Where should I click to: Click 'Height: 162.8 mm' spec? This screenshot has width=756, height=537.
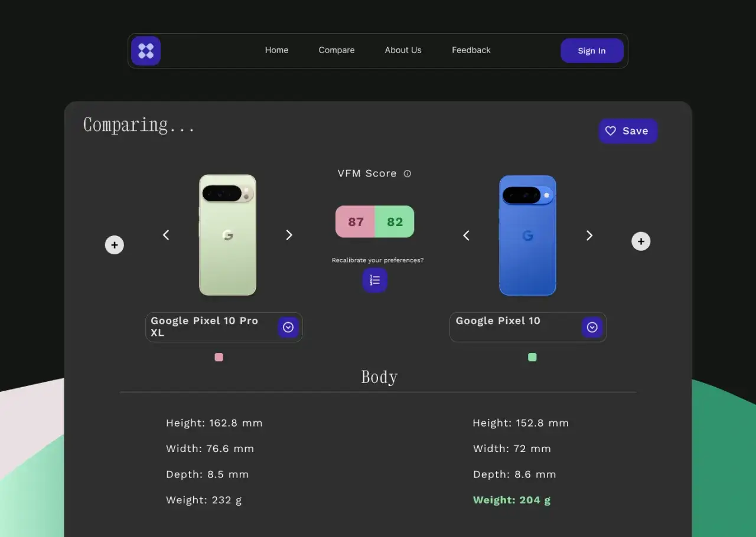[214, 423]
